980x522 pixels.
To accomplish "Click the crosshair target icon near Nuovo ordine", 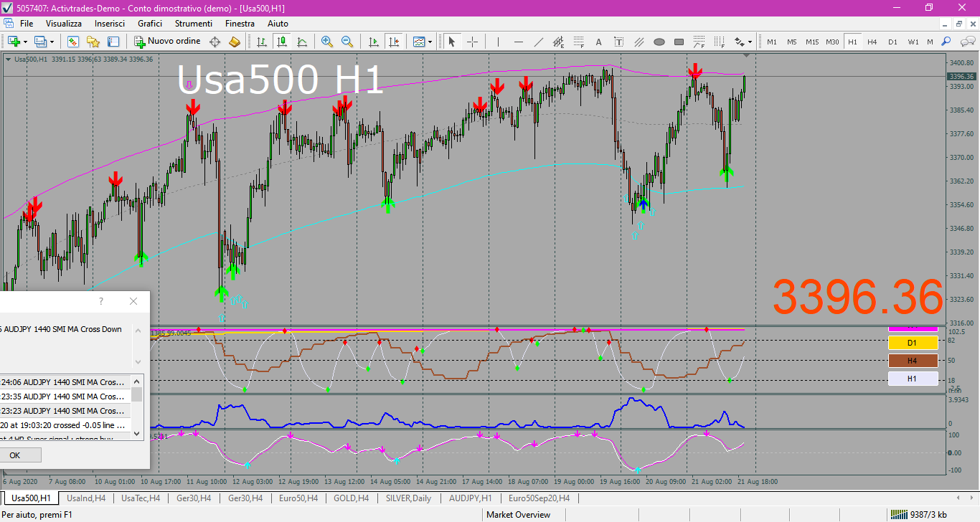I will (x=215, y=42).
